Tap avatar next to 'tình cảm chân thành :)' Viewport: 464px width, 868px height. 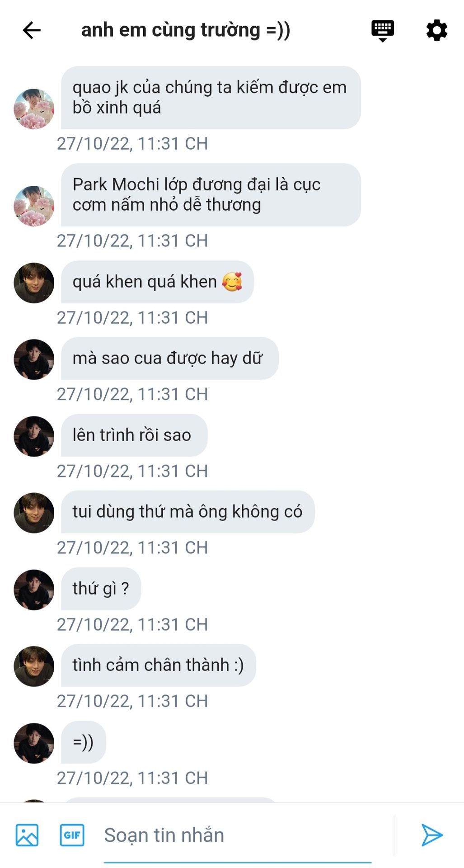tap(34, 666)
